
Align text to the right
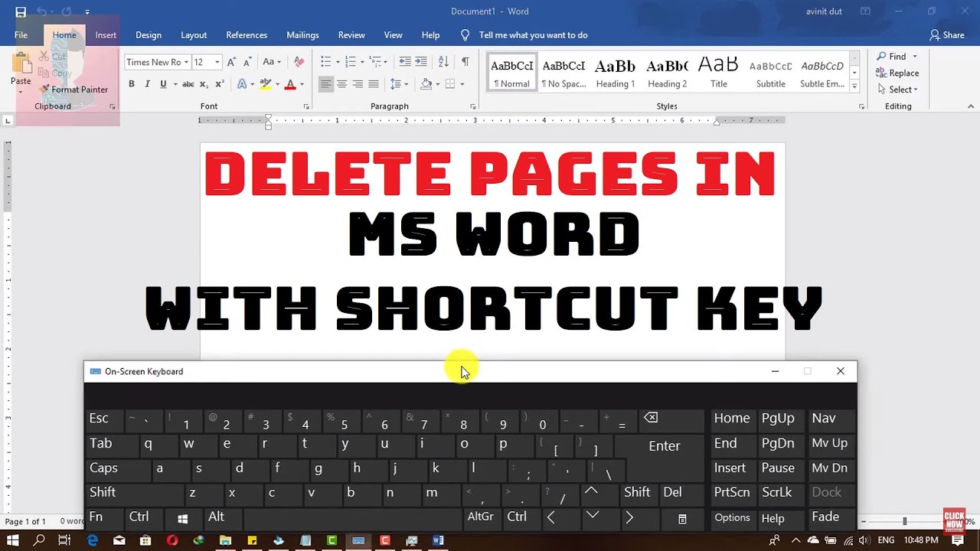coord(358,84)
